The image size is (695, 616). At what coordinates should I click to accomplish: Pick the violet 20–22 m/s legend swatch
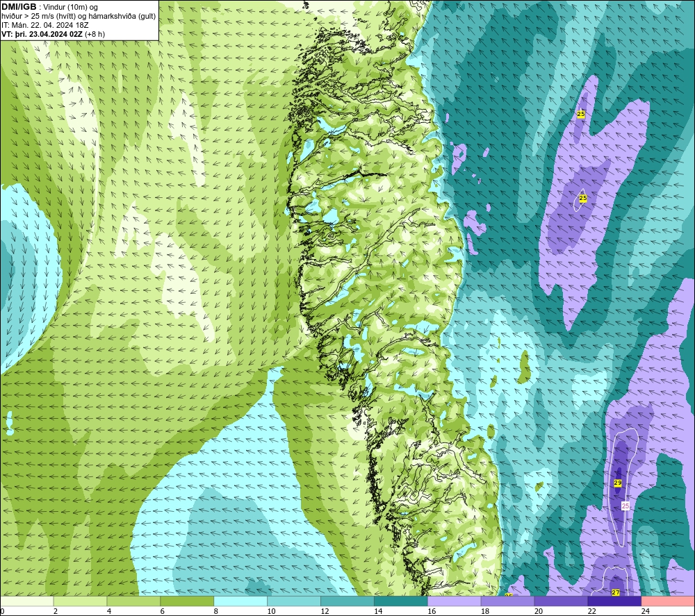pyautogui.click(x=561, y=601)
